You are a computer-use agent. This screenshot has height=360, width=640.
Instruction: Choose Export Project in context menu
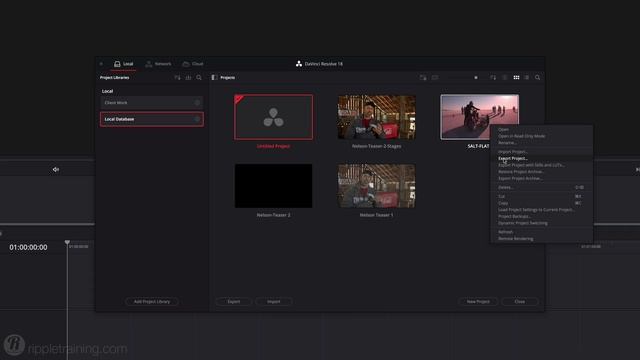(x=541, y=158)
